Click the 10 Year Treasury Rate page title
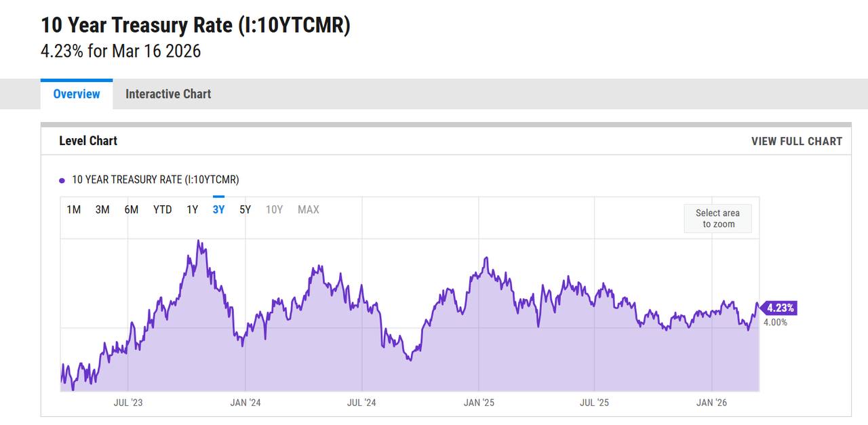Screen dimensions: 868x425 point(195,25)
